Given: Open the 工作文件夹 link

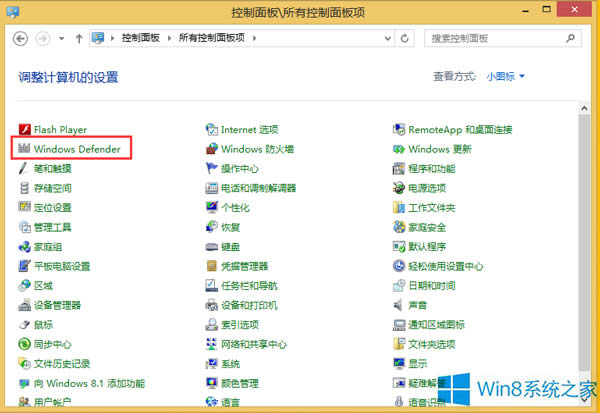Looking at the screenshot, I should point(432,207).
